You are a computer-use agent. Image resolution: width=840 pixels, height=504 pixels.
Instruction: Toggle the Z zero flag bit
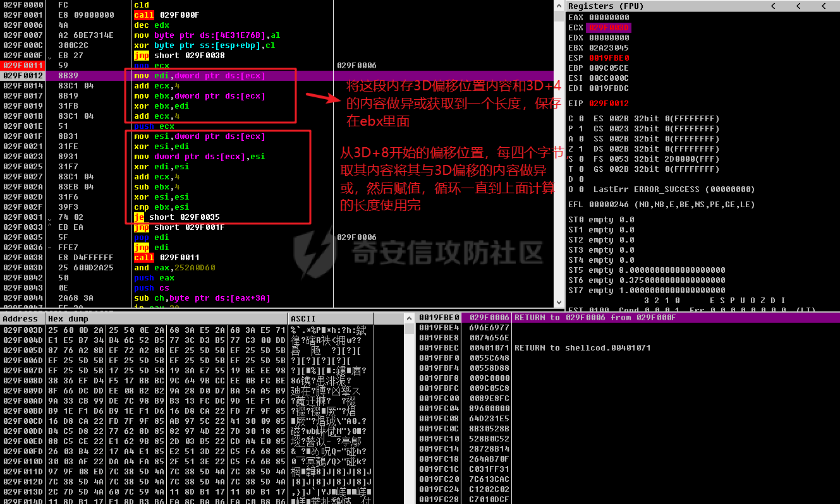(x=581, y=149)
